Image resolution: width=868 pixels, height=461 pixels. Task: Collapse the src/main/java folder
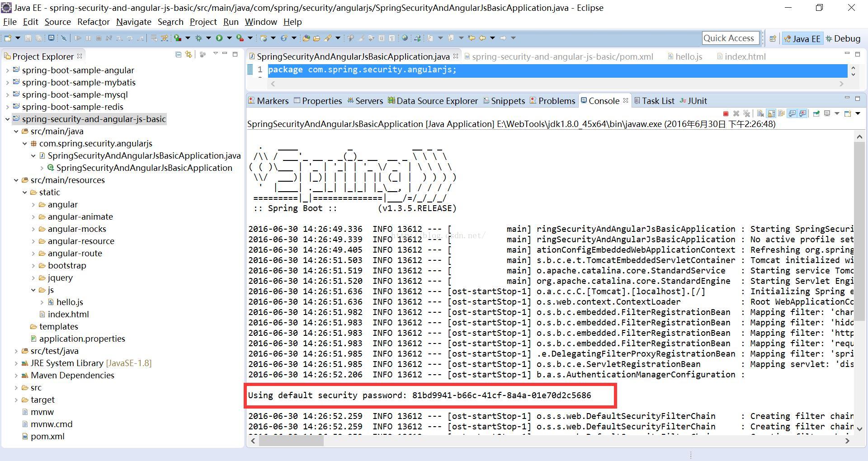pos(16,131)
